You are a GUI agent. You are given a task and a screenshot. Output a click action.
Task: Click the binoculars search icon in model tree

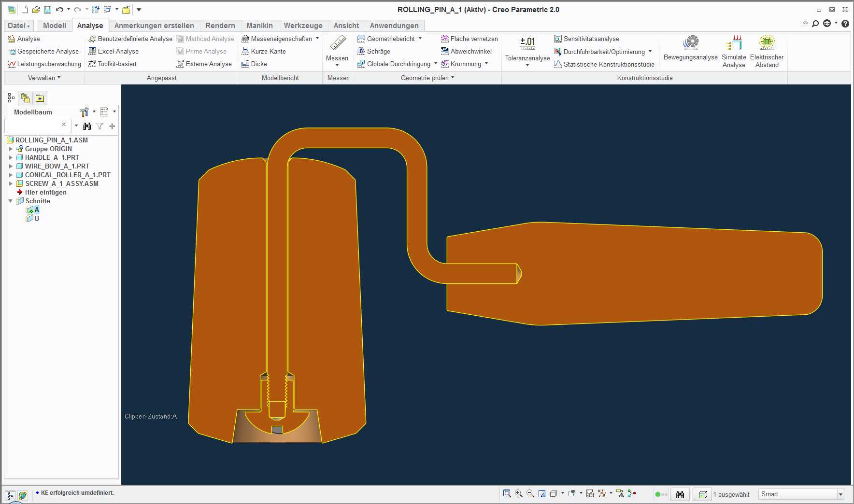(87, 126)
